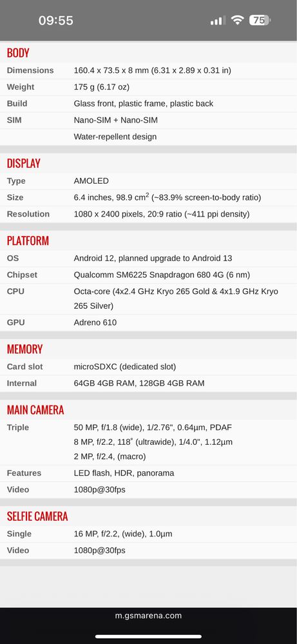Select the Dimensions spec label
Screen dimensions: 297x644
pos(30,70)
